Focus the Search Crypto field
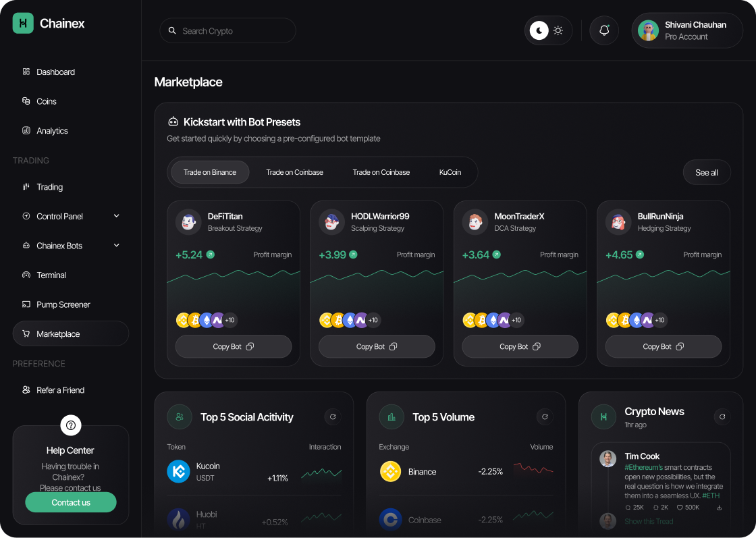 tap(227, 31)
